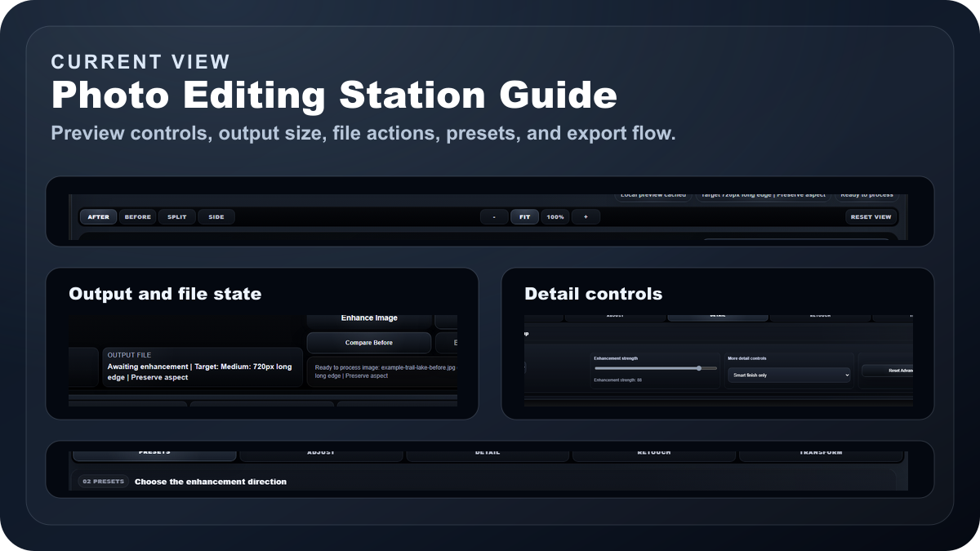Click "Choose the enhancement direction" heading

click(211, 482)
